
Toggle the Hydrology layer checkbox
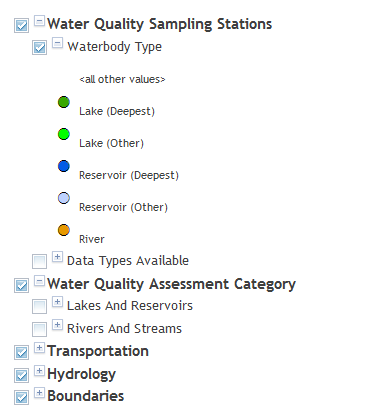pyautogui.click(x=21, y=375)
